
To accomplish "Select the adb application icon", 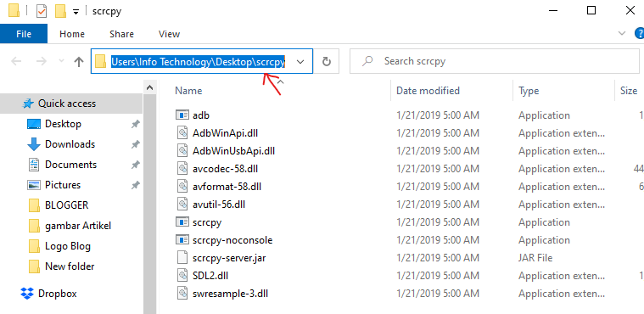I will tap(182, 115).
